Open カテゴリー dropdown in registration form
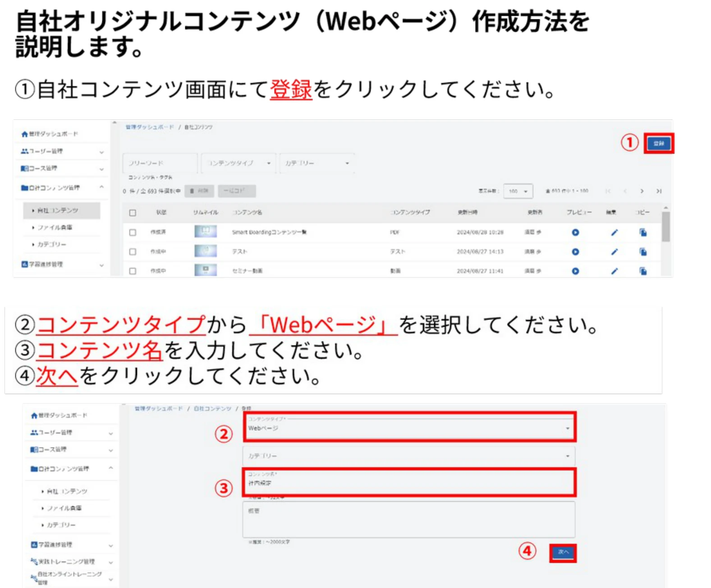Viewport: 711px width, 588px height. (409, 456)
